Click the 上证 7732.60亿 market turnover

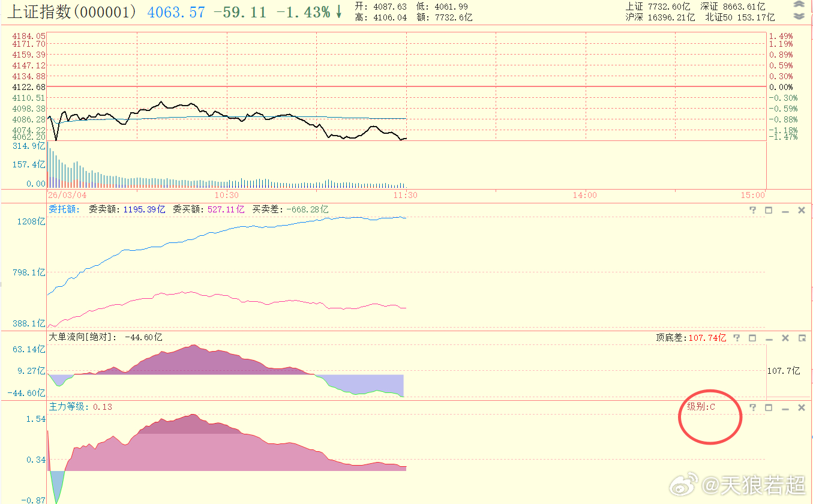658,7
